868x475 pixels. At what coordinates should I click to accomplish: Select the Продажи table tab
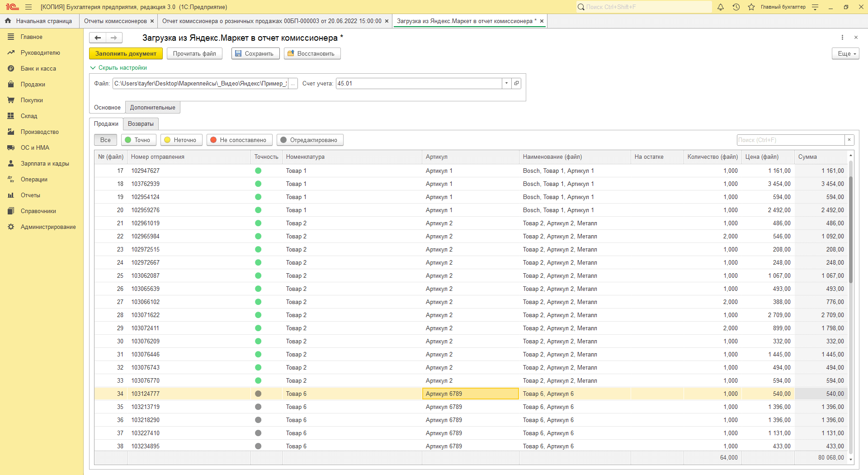click(106, 124)
